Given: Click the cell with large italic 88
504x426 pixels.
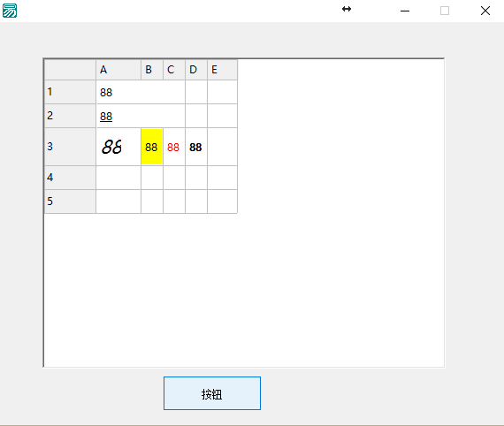Looking at the screenshot, I should [x=118, y=147].
